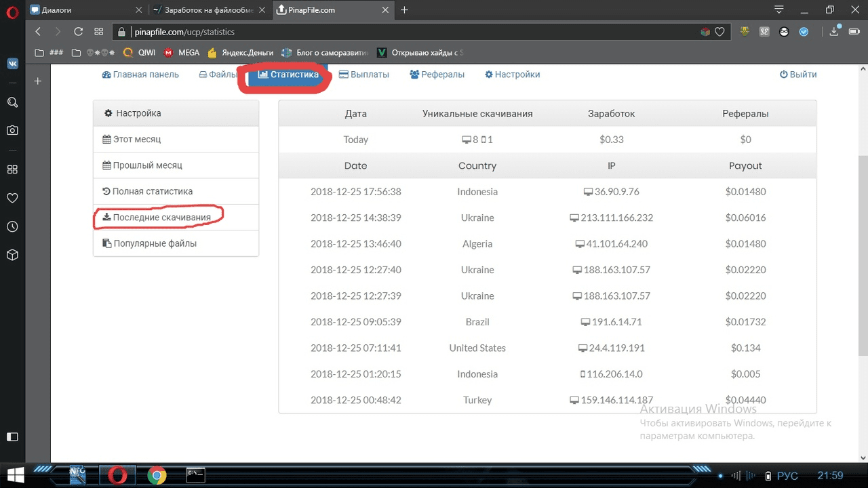Open sidebar bookmarks heart icon

pos(12,198)
